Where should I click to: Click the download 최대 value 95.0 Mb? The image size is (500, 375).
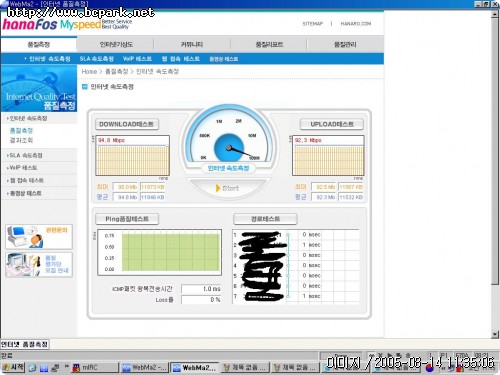(125, 187)
